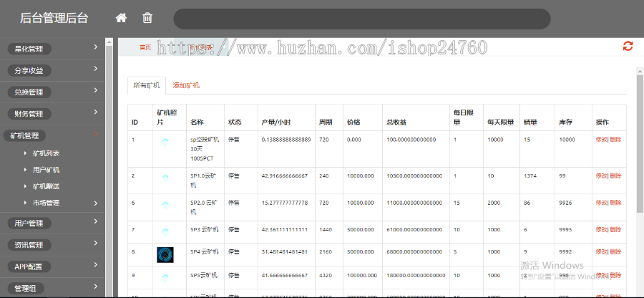Open 用户矿机 submenu item

46,170
